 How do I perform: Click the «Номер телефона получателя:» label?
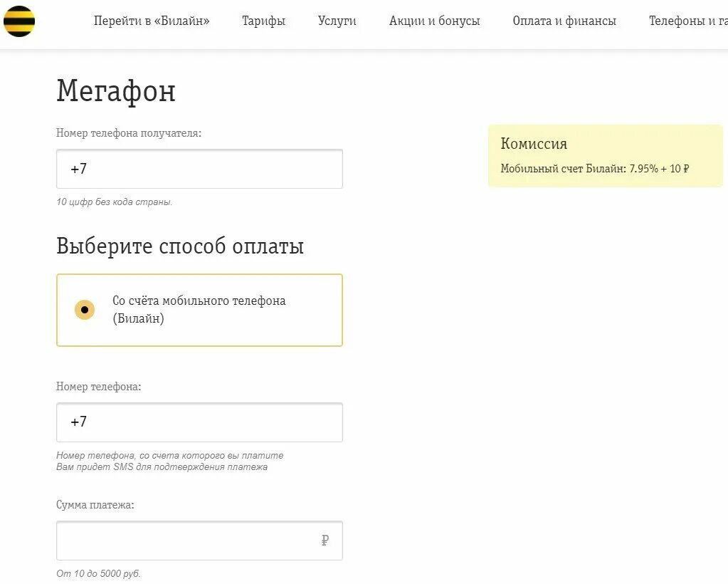point(129,133)
